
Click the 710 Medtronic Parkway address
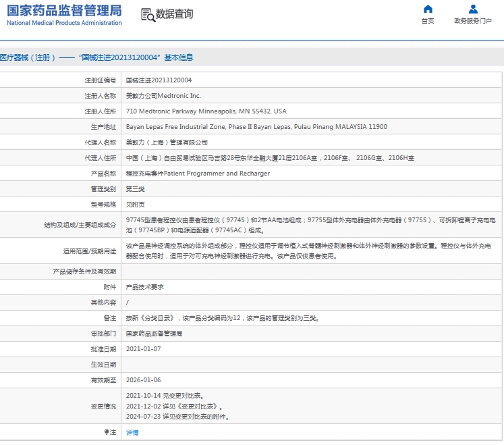click(206, 111)
